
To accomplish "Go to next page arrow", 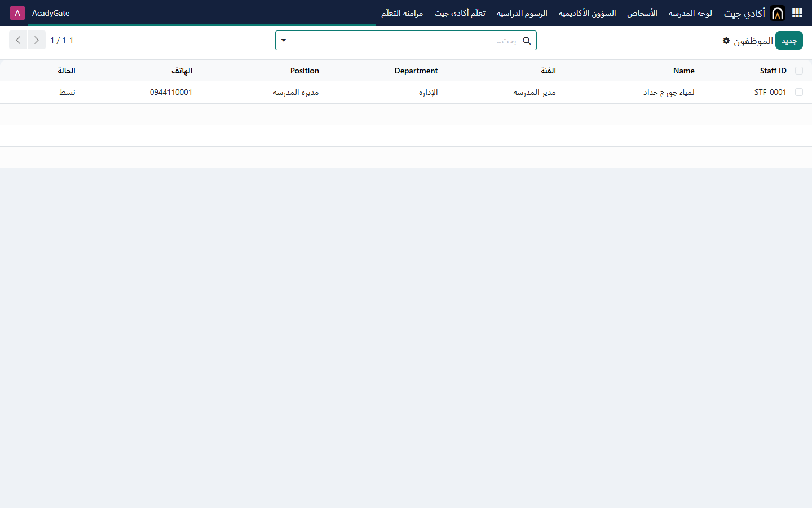I will pos(18,40).
